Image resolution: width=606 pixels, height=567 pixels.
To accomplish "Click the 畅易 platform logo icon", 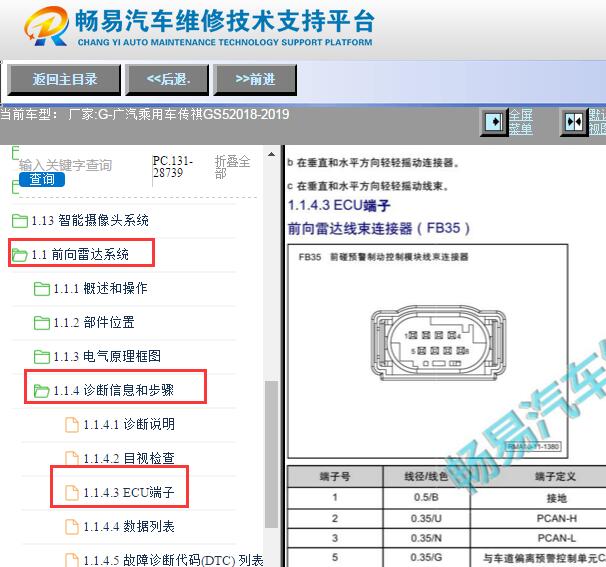I will (x=46, y=26).
